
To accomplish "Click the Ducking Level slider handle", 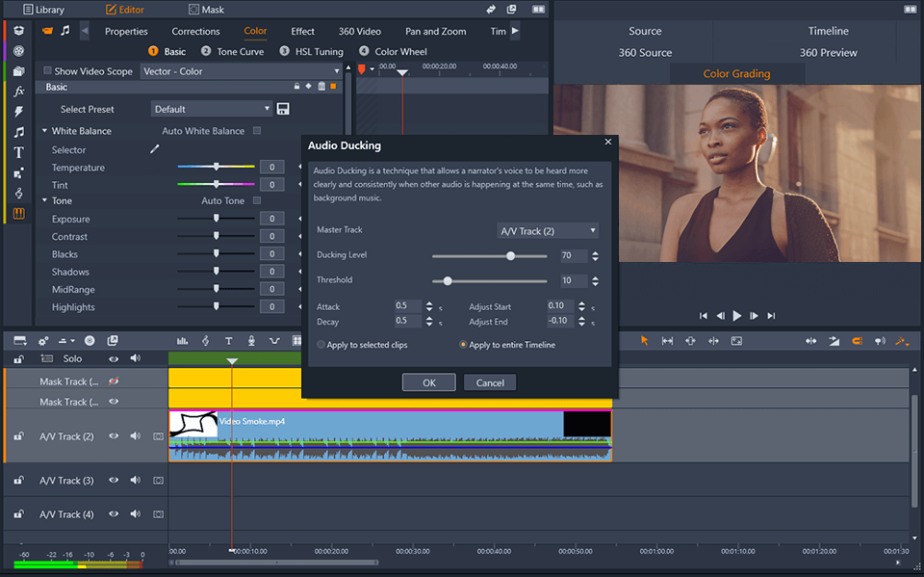I will coord(511,256).
